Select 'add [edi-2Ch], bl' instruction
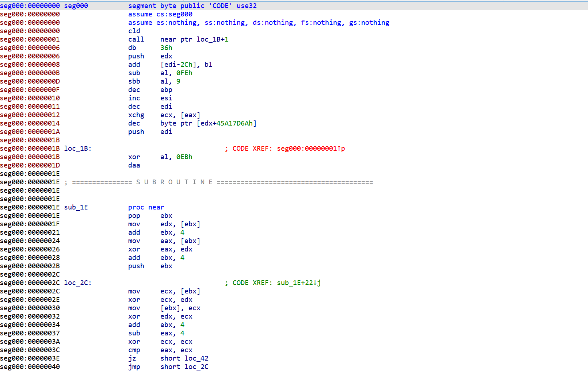Viewport: 588px width, 373px height. point(170,65)
